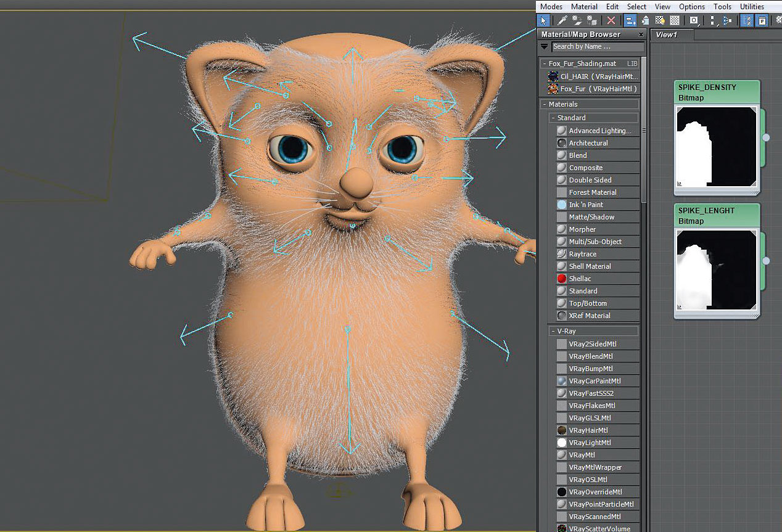The height and width of the screenshot is (532, 782).
Task: Pick material from object with eyedropper
Action: [562, 20]
